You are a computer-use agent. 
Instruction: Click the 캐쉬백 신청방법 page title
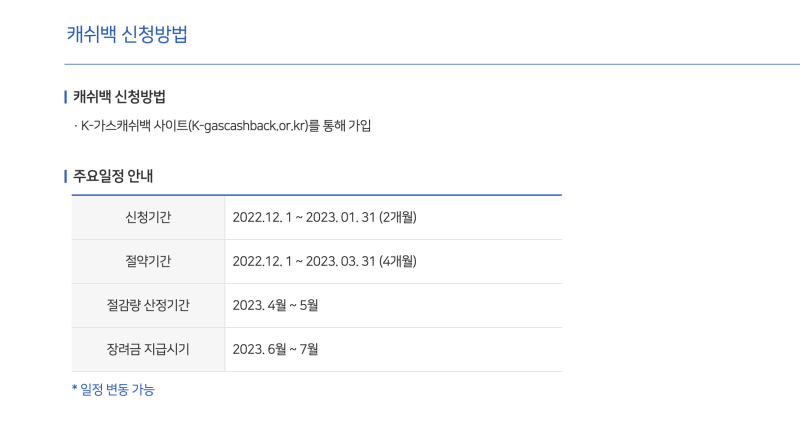coord(127,35)
